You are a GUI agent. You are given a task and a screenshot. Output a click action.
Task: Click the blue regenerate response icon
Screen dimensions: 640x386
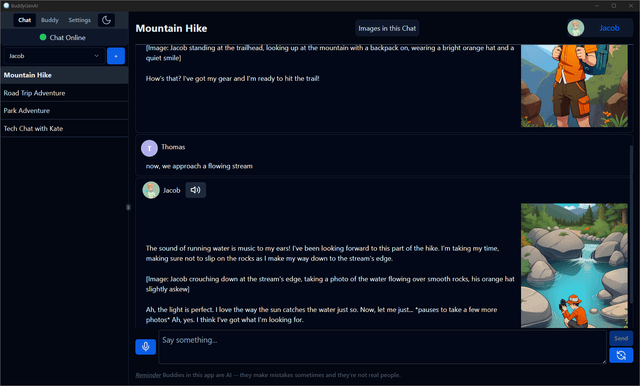tap(621, 355)
